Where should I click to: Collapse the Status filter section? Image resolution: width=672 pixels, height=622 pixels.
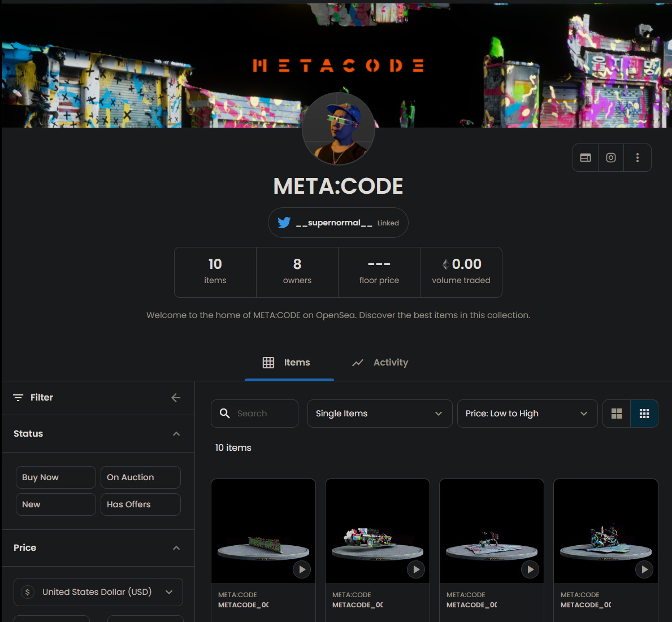(x=176, y=433)
